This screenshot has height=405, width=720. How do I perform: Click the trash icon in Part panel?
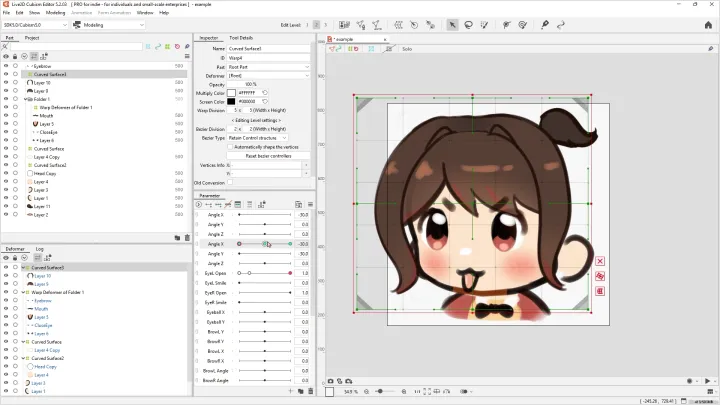click(187, 237)
